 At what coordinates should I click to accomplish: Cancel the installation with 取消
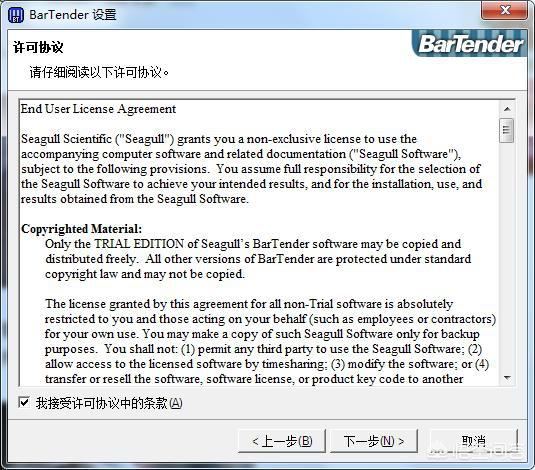(474, 441)
